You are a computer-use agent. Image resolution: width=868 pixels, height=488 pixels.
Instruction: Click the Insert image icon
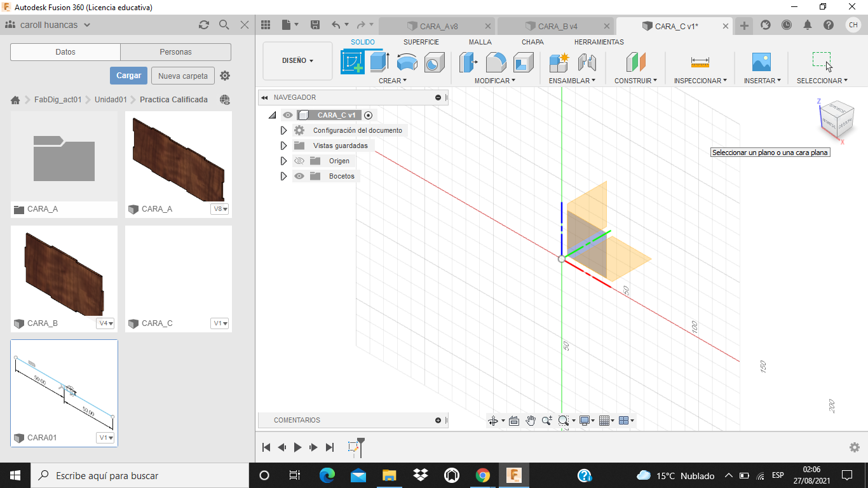point(761,62)
